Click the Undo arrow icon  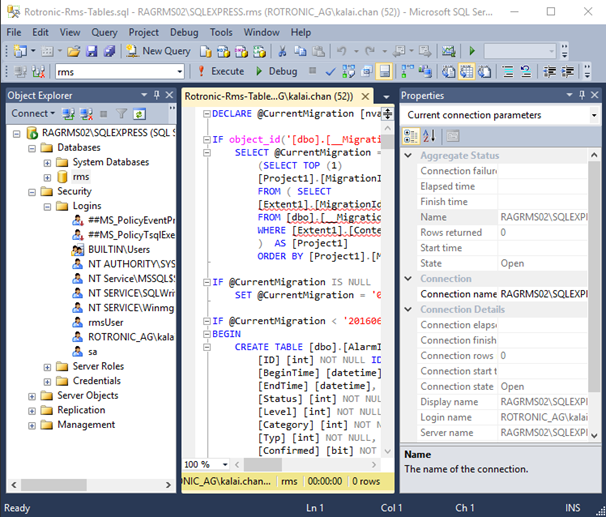tap(342, 51)
